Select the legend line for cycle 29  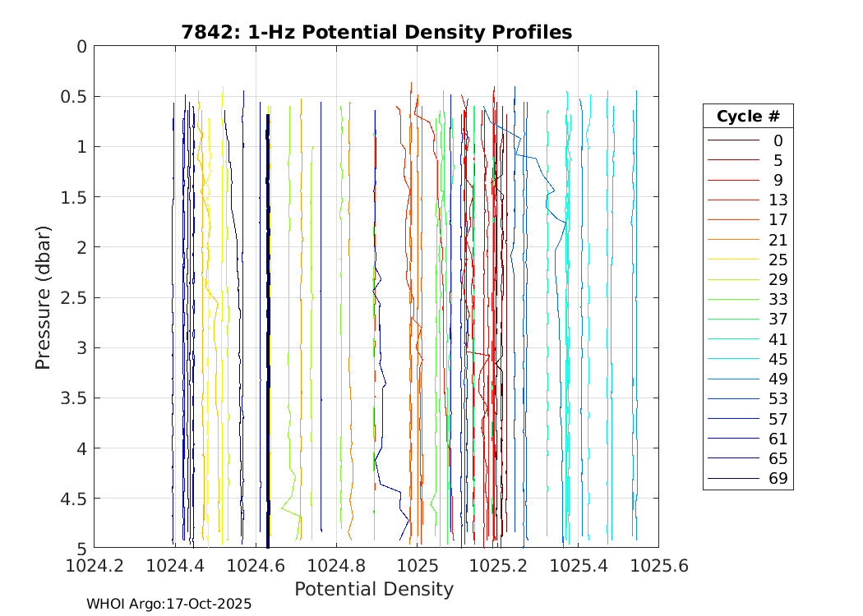point(733,280)
